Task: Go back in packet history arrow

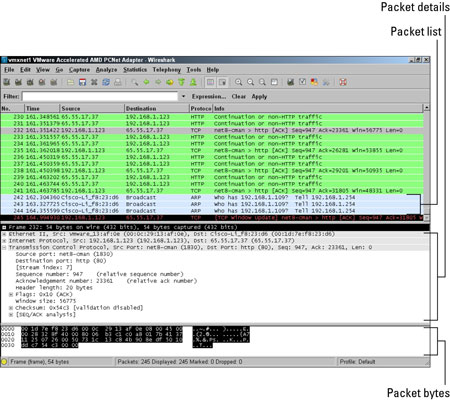Action: tap(146, 82)
